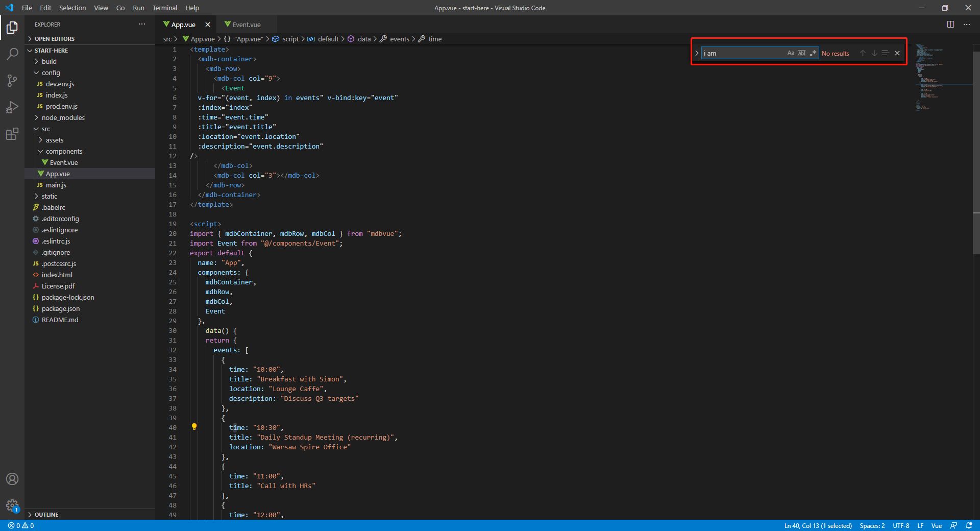This screenshot has width=980, height=531.
Task: Click 'Vue' language mode selector
Action: click(x=937, y=525)
